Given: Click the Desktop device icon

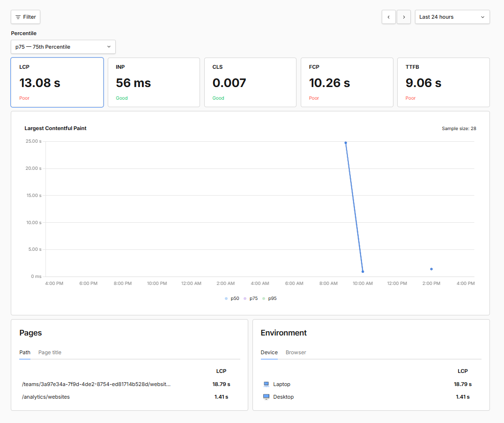Looking at the screenshot, I should click(x=267, y=397).
